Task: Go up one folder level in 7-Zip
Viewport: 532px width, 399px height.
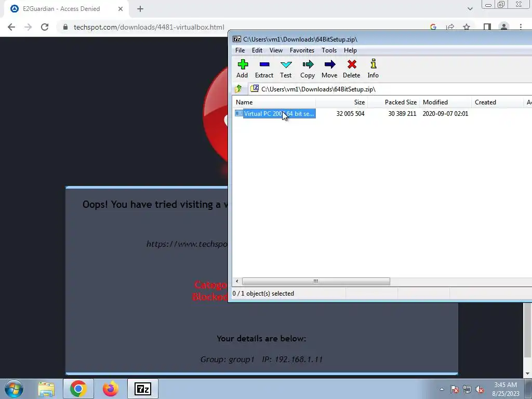Action: (238, 89)
